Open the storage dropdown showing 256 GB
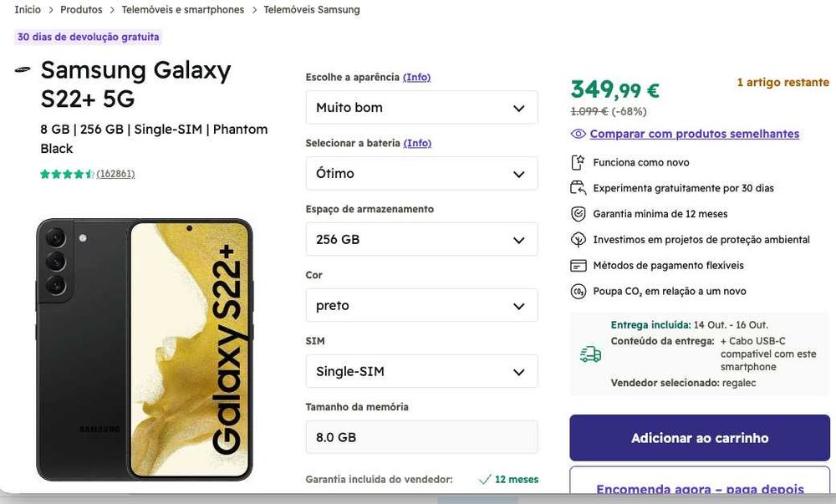This screenshot has height=504, width=836. pos(421,240)
